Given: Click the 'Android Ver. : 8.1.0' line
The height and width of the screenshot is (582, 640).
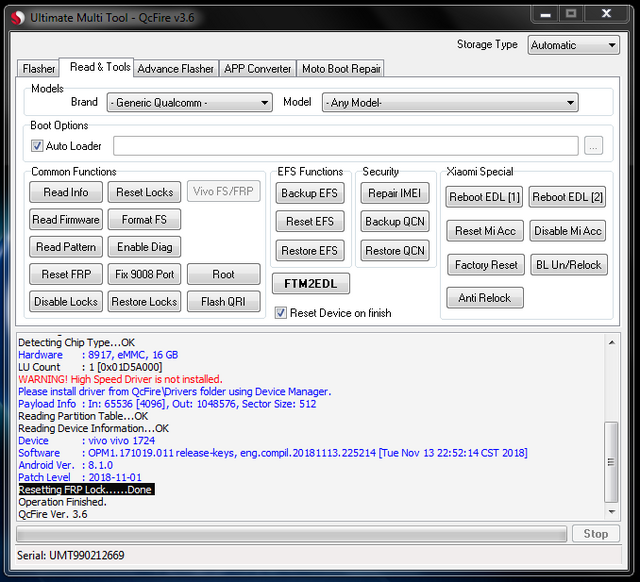Looking at the screenshot, I should pyautogui.click(x=65, y=465).
